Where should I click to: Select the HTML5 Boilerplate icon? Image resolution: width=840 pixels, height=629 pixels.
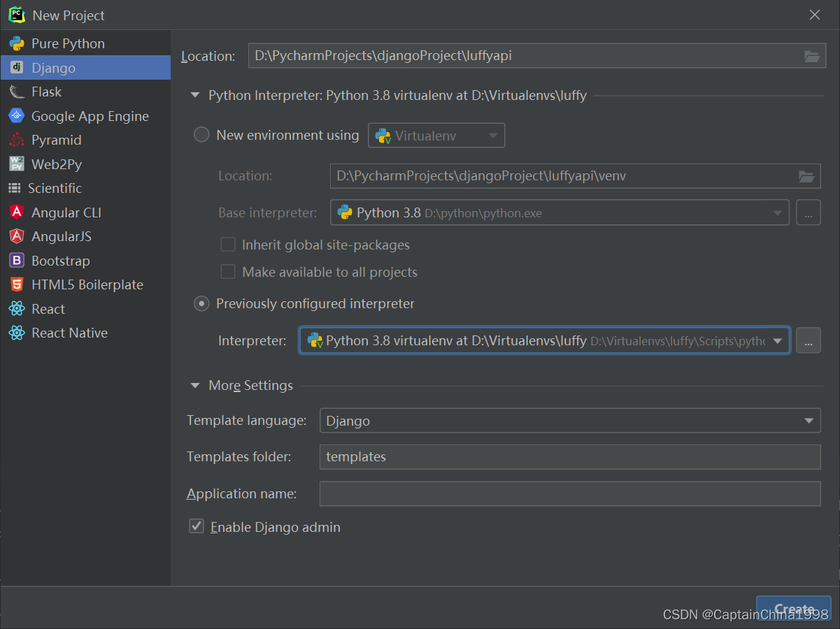17,284
